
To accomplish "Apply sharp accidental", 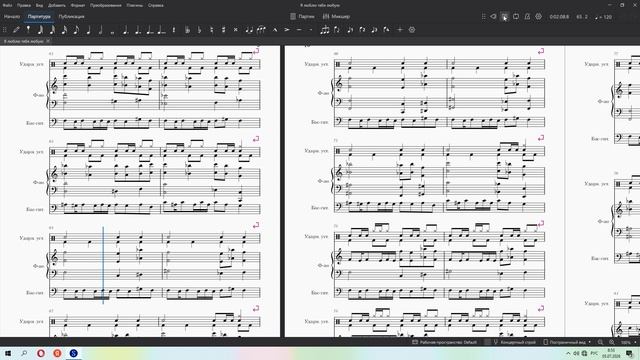I will pyautogui.click(x=223, y=29).
